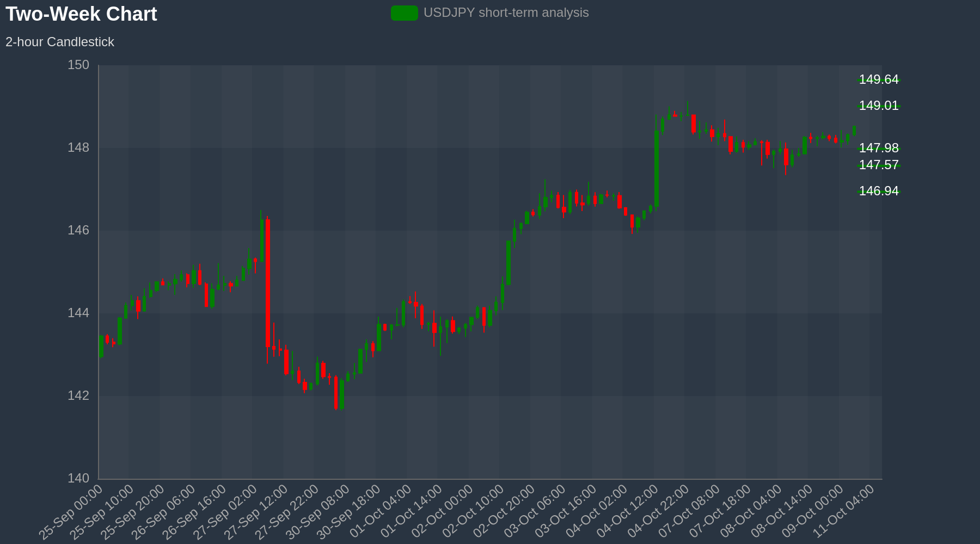This screenshot has height=544, width=980.
Task: Click the 08-Oct 14:00 x-axis label
Action: [781, 512]
